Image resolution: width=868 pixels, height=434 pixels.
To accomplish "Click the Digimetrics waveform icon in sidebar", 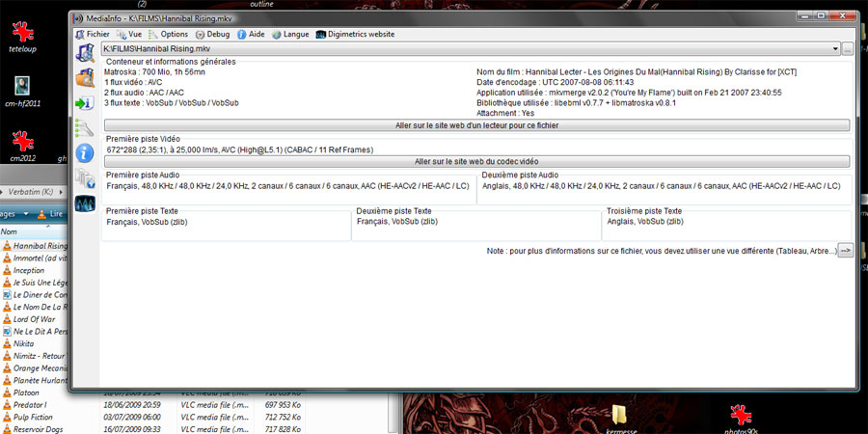I will [x=85, y=203].
